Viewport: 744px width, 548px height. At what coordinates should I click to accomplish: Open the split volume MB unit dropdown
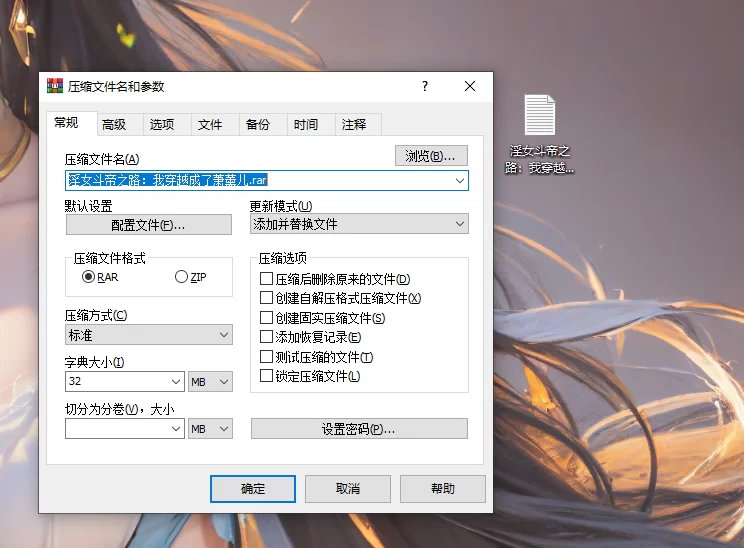(x=210, y=429)
